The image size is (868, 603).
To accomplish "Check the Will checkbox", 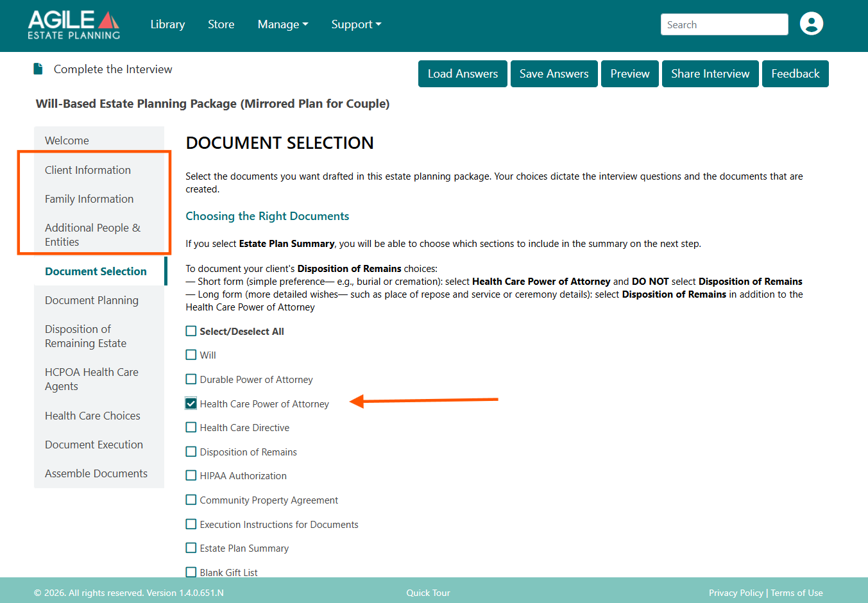I will pyautogui.click(x=191, y=355).
